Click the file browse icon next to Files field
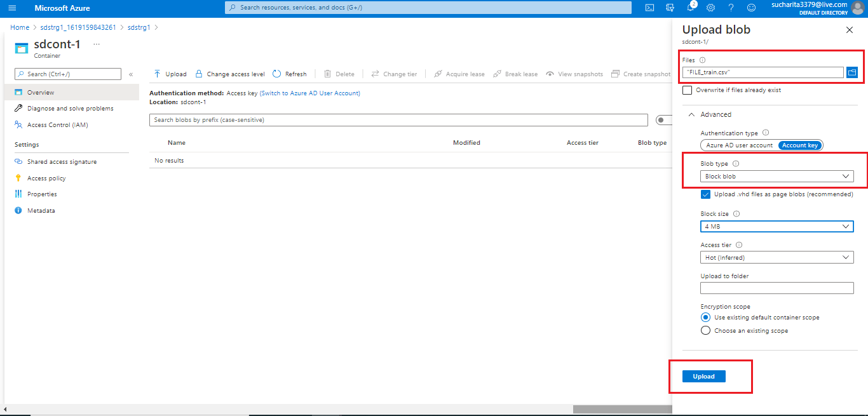Viewport: 868px width, 416px height. click(x=851, y=72)
